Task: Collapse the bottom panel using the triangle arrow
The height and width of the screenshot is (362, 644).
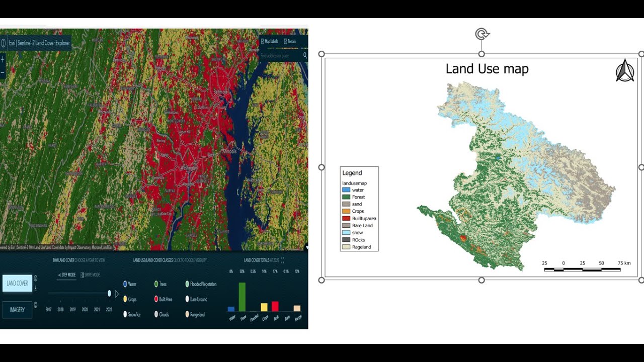Action: 306,247
